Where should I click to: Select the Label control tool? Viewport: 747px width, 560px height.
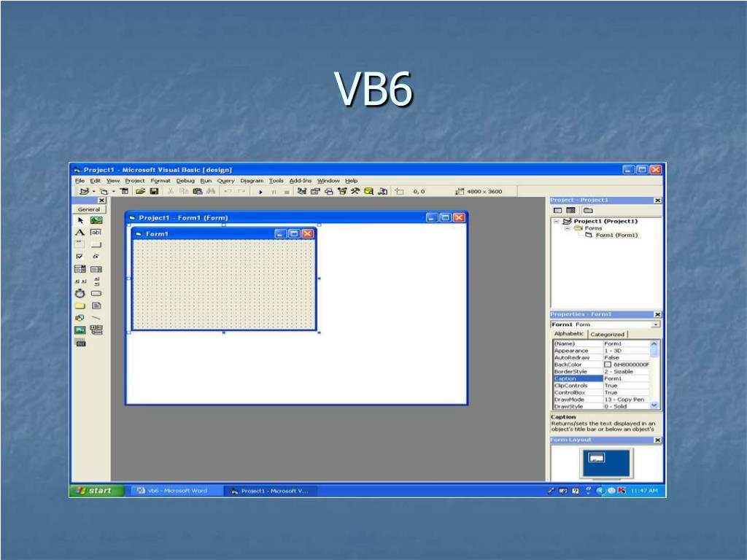pos(80,233)
